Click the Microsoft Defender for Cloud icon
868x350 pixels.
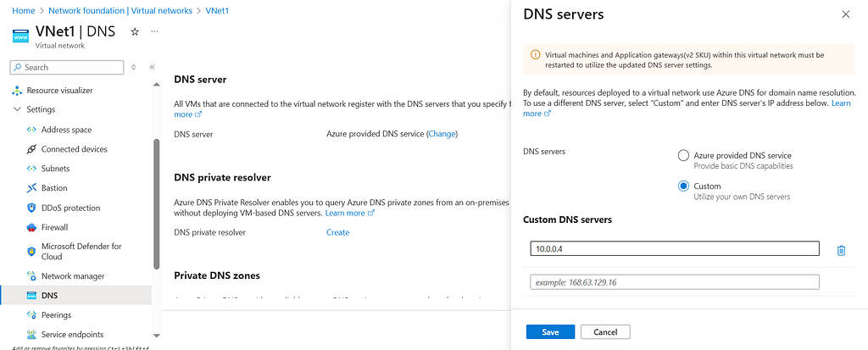coord(31,252)
